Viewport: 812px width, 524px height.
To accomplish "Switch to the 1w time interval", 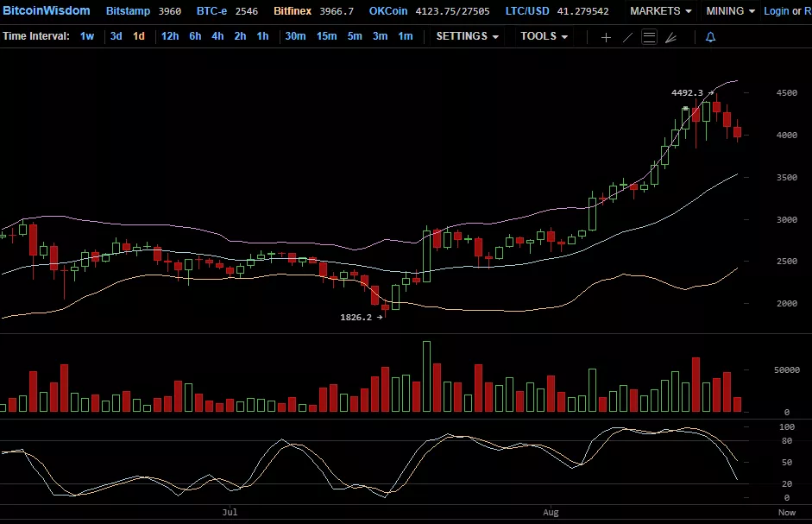I will tap(87, 36).
